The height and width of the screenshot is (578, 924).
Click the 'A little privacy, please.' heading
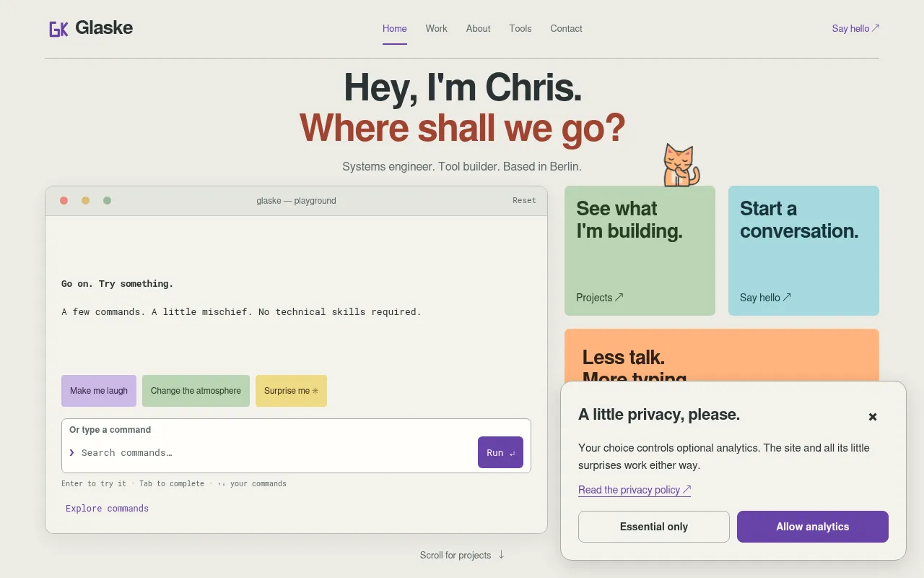[659, 415]
